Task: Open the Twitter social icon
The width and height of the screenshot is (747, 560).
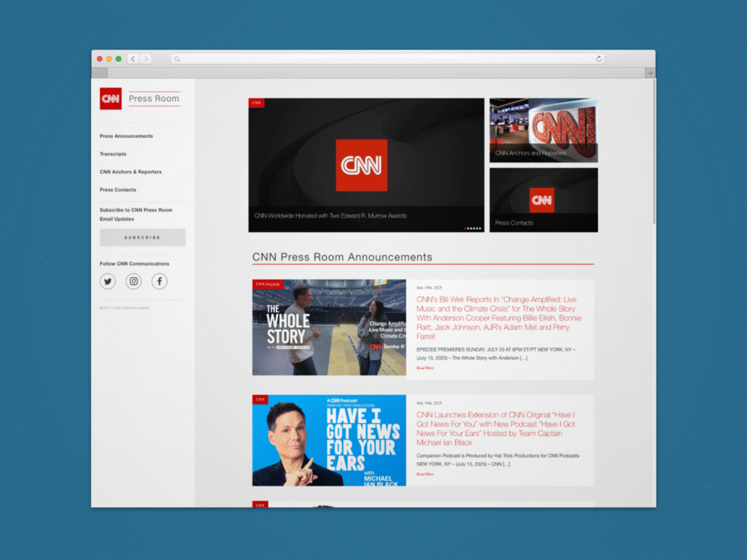Action: tap(108, 281)
